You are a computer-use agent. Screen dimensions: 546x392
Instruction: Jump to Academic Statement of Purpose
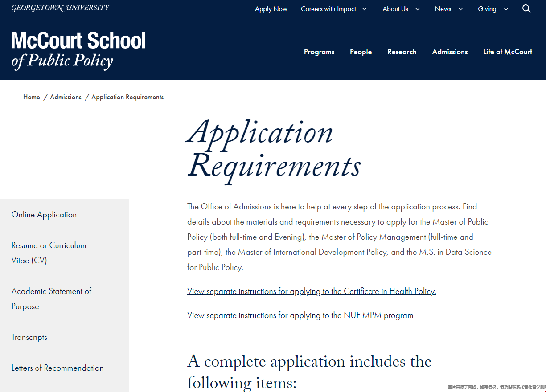pos(51,298)
